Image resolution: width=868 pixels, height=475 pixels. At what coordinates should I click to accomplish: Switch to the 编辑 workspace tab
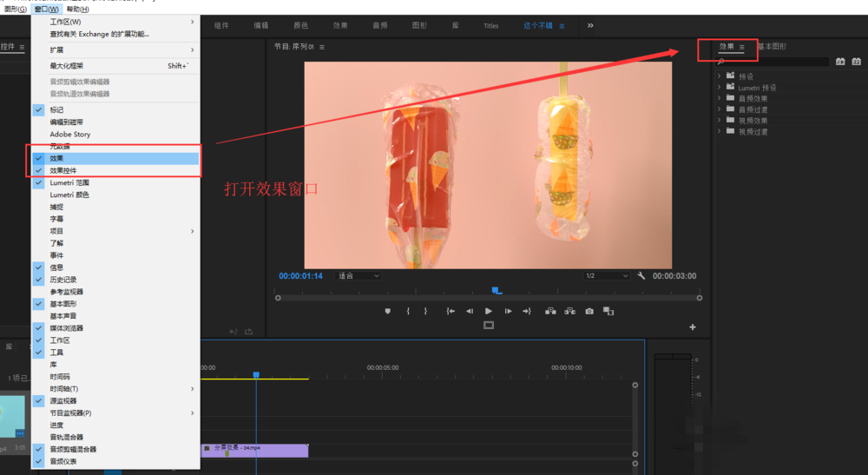[260, 25]
